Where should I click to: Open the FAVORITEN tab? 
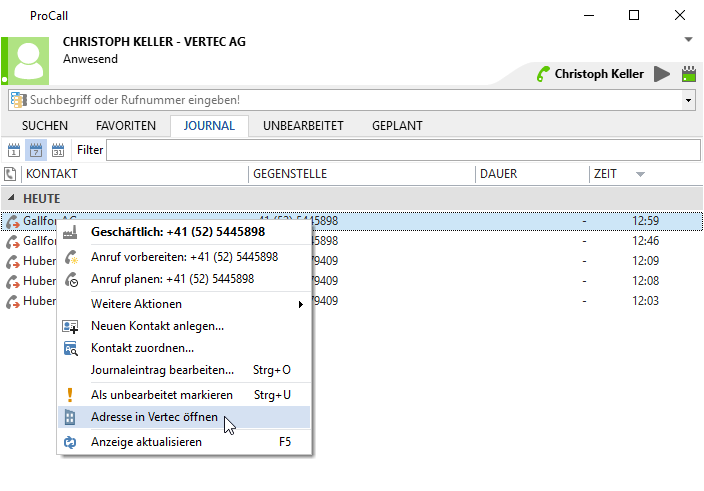tap(125, 126)
